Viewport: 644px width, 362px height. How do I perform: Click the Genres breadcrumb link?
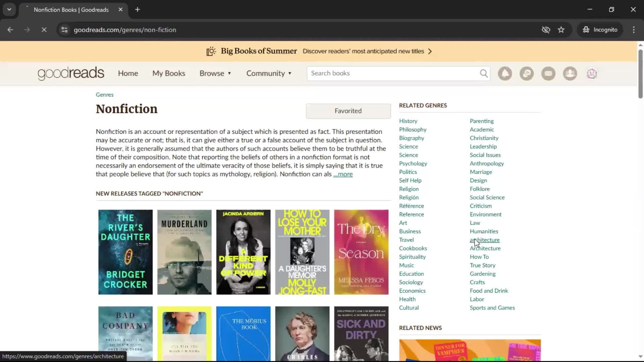tap(105, 95)
